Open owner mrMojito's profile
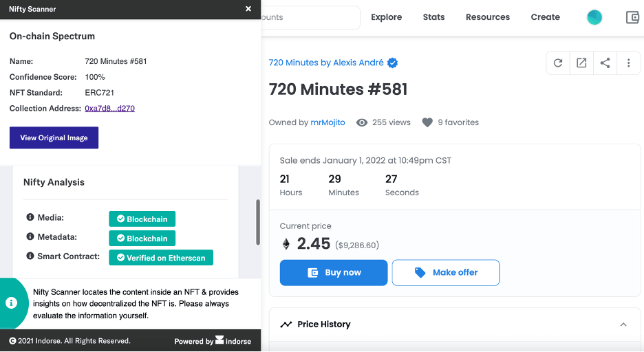The height and width of the screenshot is (352, 644). point(328,122)
